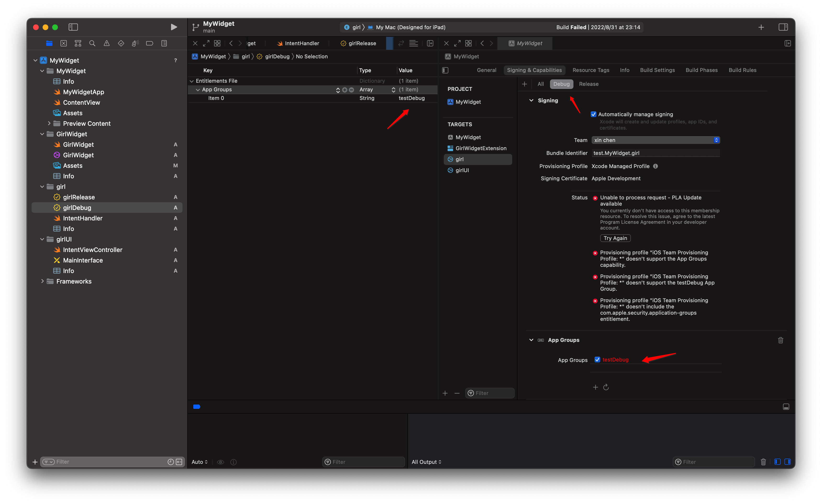Open the find navigator magnifier

pos(92,43)
